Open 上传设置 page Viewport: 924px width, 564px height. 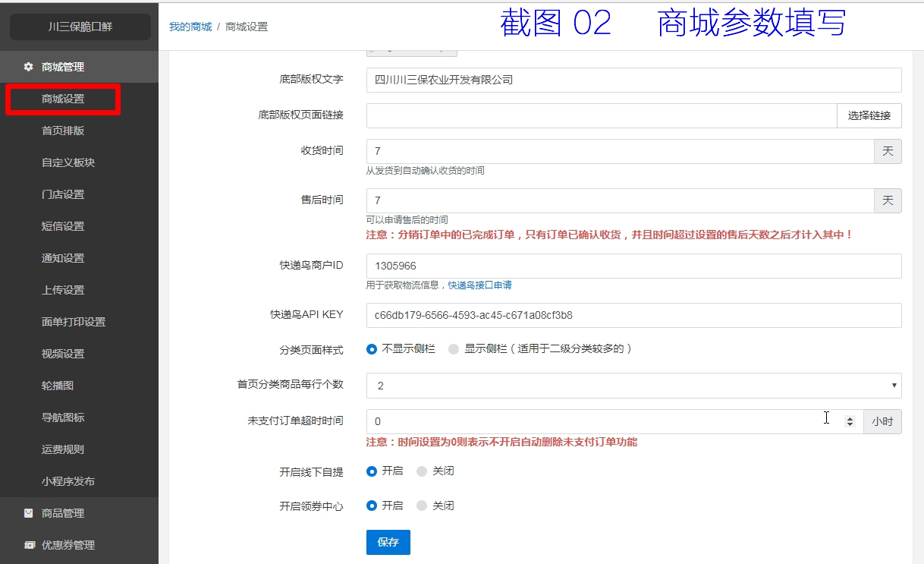pos(63,290)
